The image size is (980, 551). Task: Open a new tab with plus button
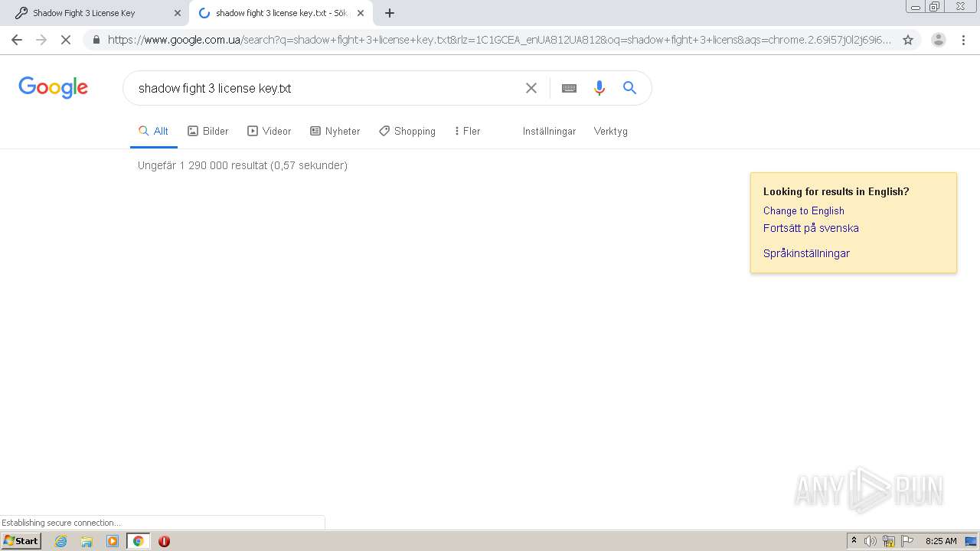point(390,13)
